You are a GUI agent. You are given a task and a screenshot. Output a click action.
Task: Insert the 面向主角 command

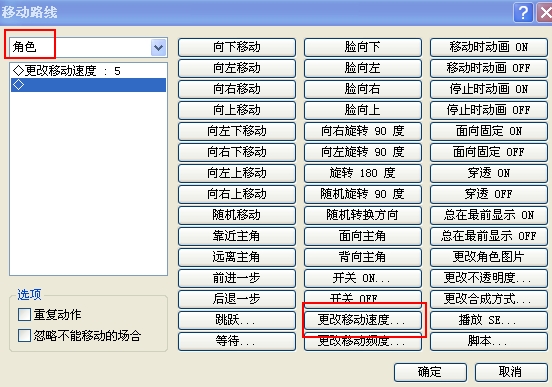click(363, 236)
